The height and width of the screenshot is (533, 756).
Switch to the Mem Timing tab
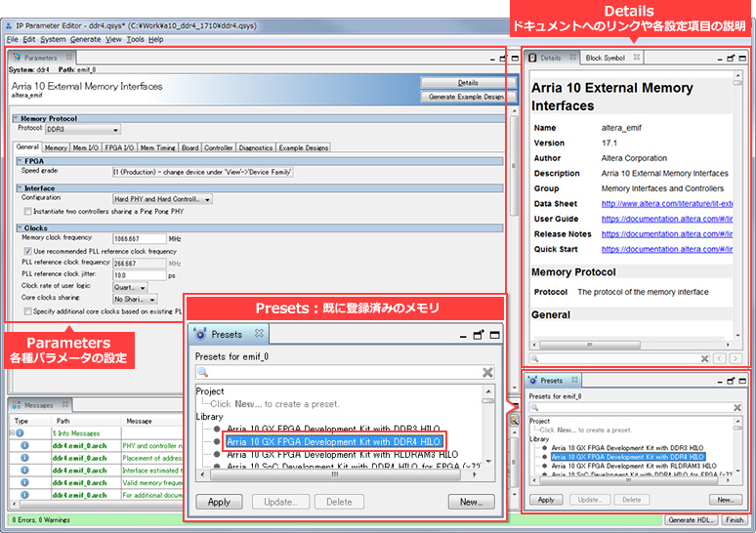tap(157, 147)
